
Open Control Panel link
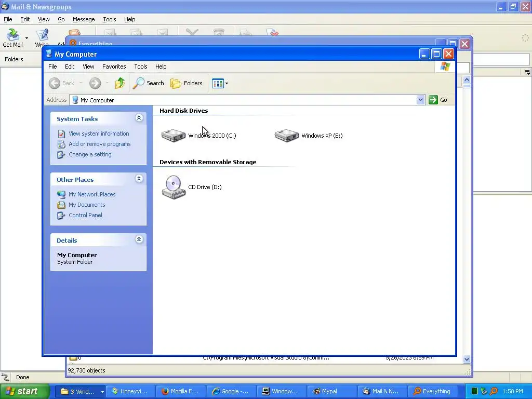pos(85,215)
